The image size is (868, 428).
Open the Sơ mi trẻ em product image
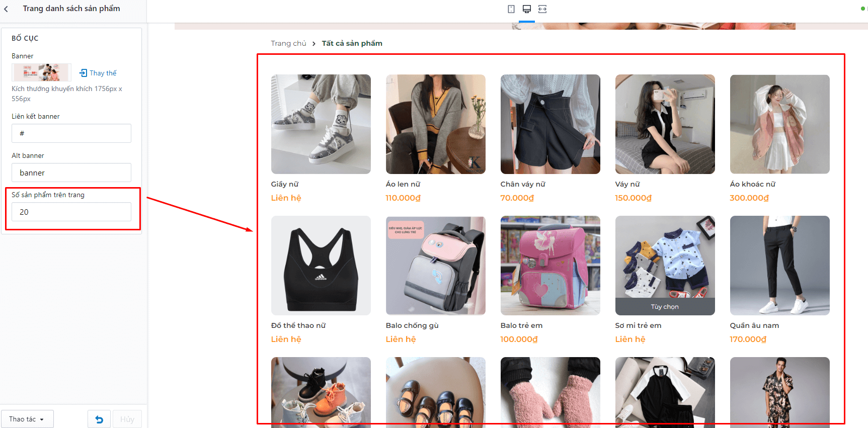click(665, 256)
